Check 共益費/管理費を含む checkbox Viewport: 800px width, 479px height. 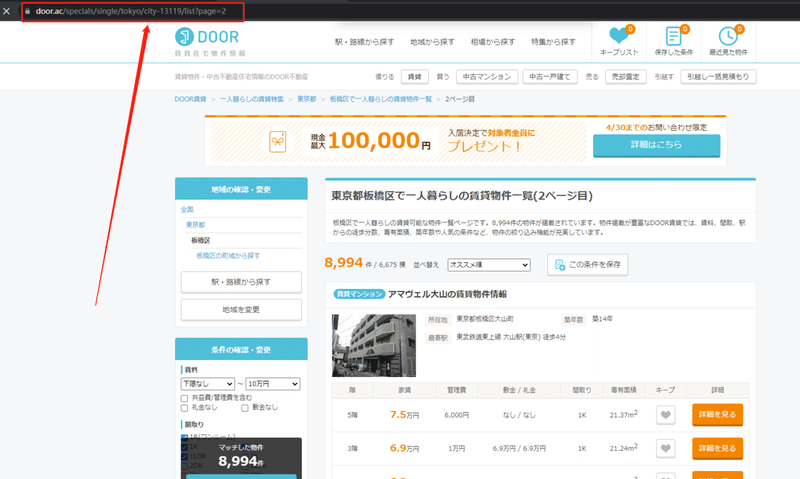point(184,398)
